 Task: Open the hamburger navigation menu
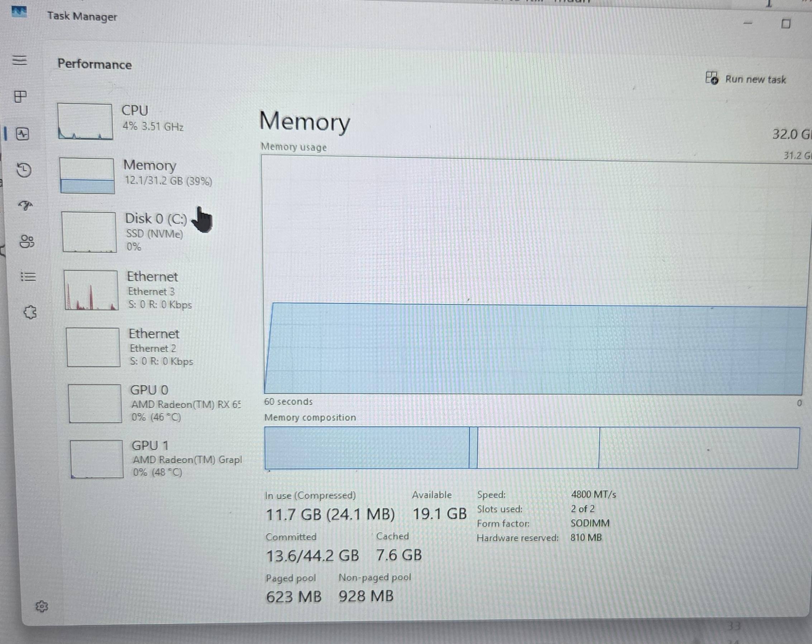click(20, 60)
